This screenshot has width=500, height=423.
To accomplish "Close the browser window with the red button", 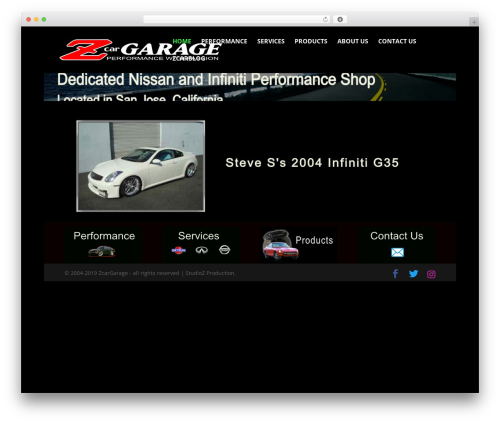I will point(29,20).
